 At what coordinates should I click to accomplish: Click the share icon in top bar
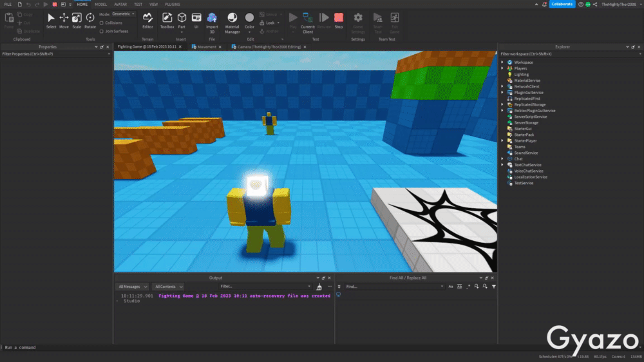[594, 4]
